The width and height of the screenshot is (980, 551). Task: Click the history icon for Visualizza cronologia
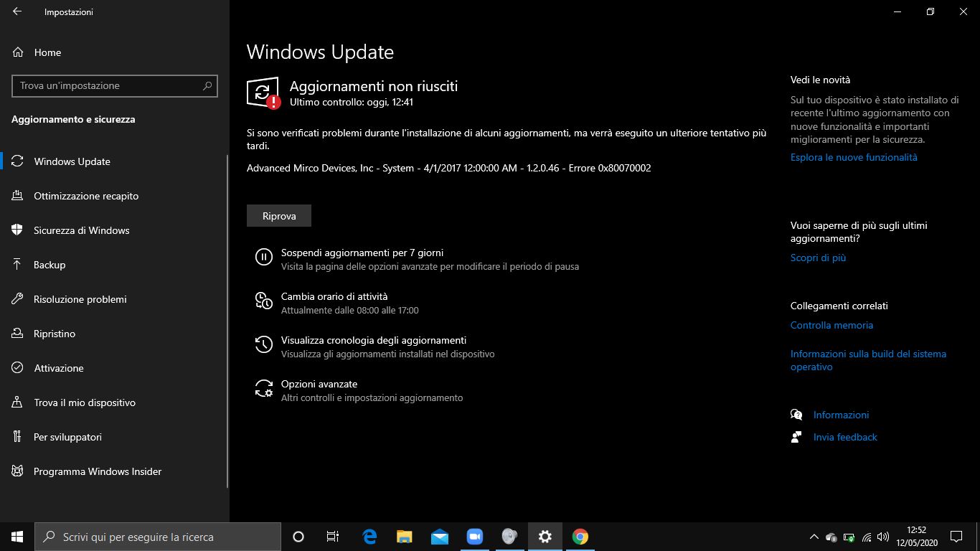point(263,344)
